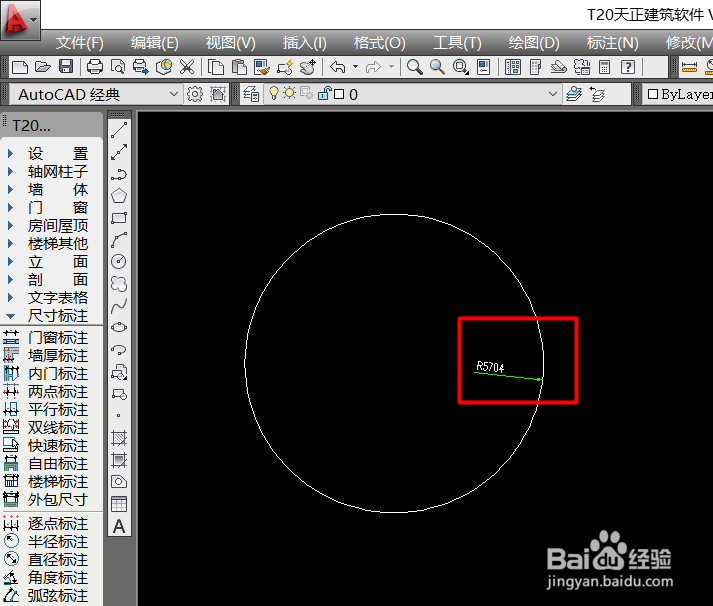The height and width of the screenshot is (606, 713).
Task: Click the Plot printer icon
Action: 95,67
